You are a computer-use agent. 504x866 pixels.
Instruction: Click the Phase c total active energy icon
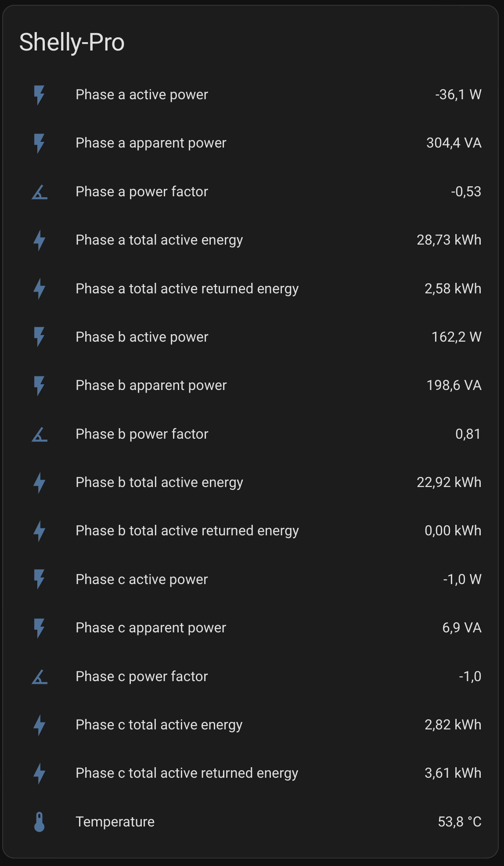[40, 725]
